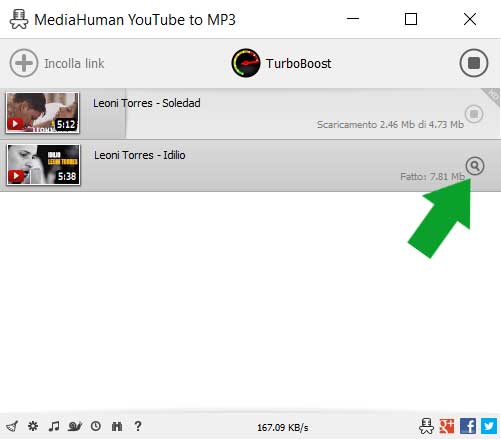Open the clock history icon
Screen dimensions: 501x440
pyautogui.click(x=96, y=426)
